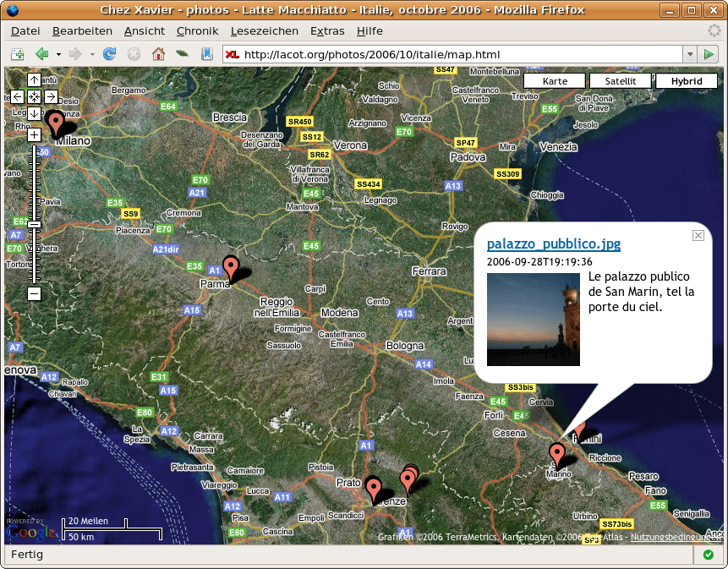
Task: Click the palazzo pubblico thumbnail photo
Action: [x=533, y=320]
